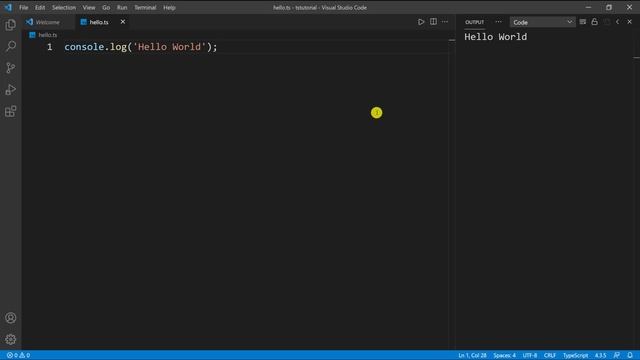Select the hello.ts editor tab
The height and width of the screenshot is (360, 640).
(99, 22)
